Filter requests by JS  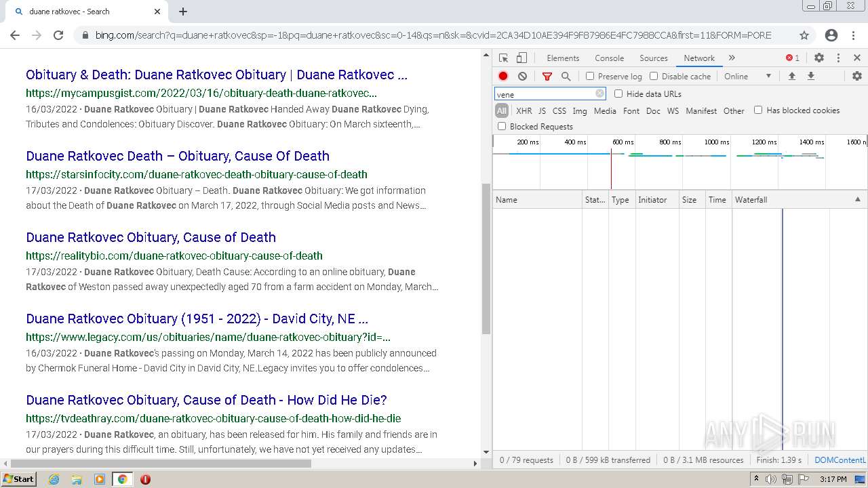click(x=542, y=111)
